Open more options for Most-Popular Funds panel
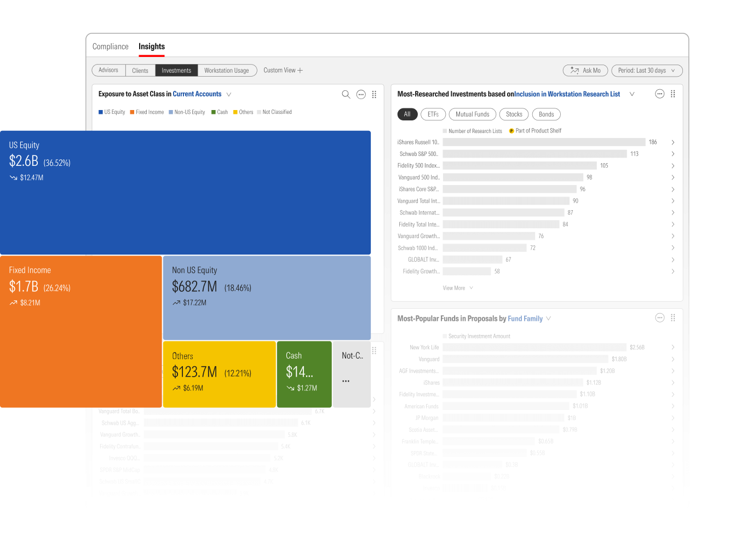This screenshot has width=747, height=560. point(659,318)
